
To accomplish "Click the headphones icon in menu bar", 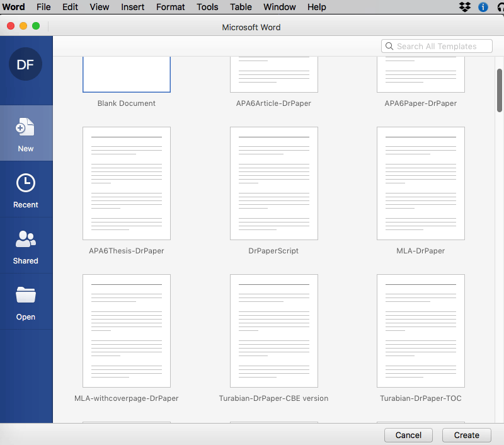I will tap(500, 7).
